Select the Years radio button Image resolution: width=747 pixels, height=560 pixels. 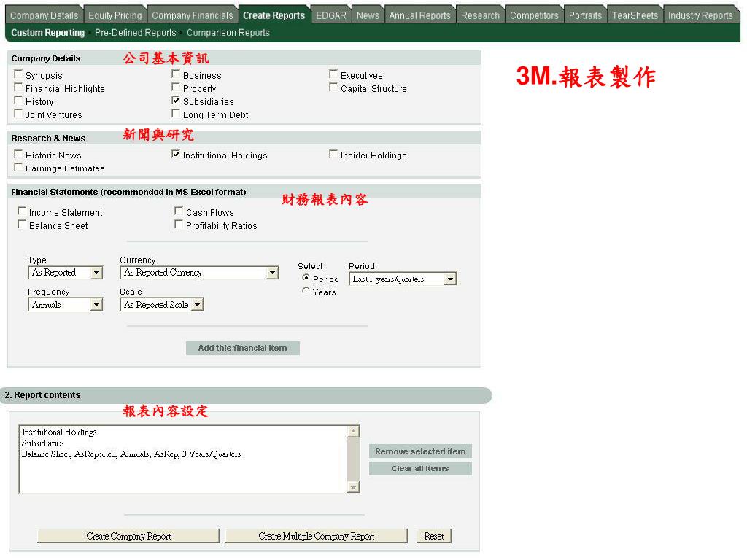click(306, 291)
